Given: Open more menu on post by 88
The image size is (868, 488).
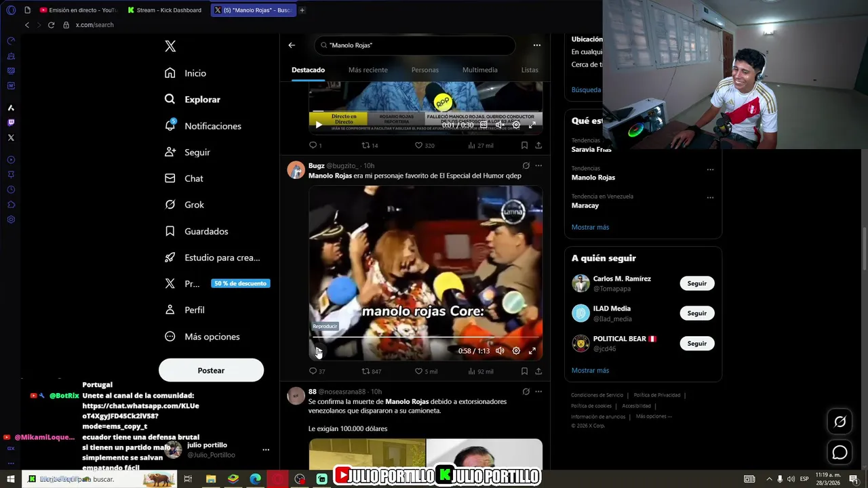Looking at the screenshot, I should point(538,392).
